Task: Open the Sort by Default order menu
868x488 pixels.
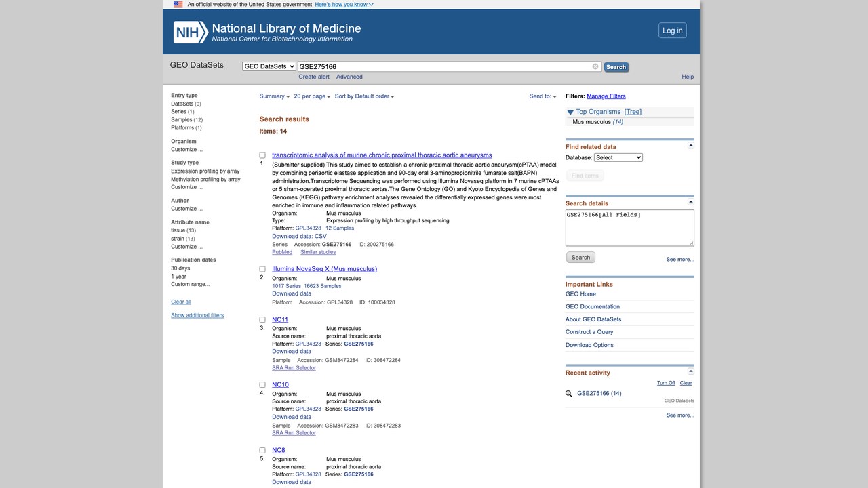Action: tap(364, 96)
